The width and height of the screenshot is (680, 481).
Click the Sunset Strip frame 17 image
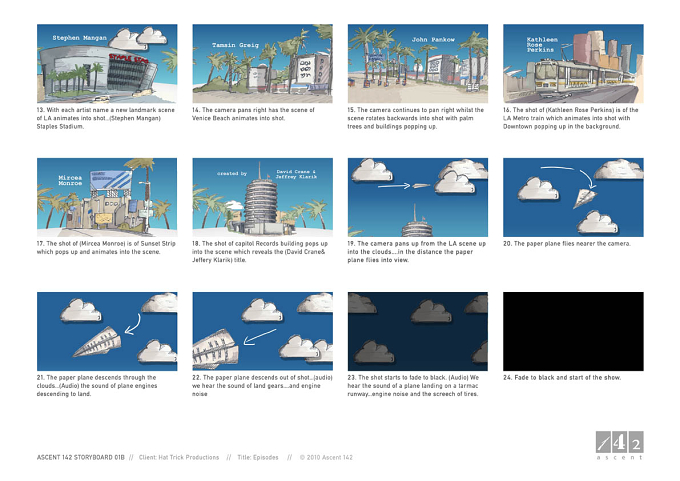107,197
